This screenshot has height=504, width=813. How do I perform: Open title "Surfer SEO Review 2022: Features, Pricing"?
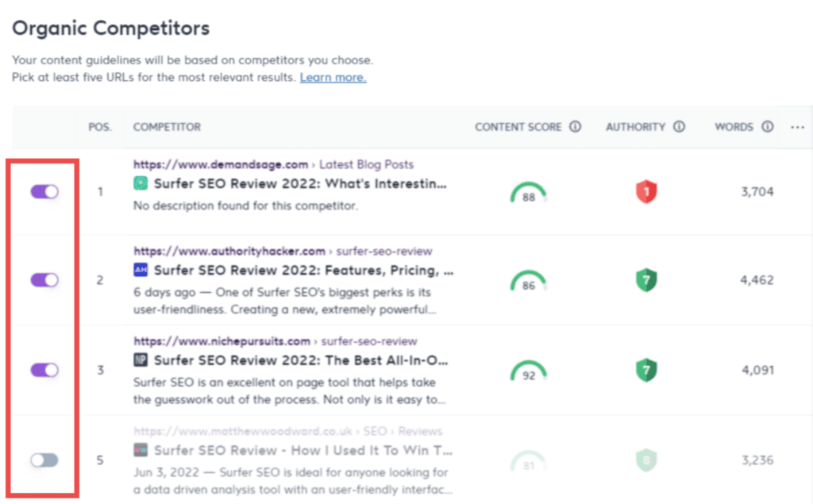pyautogui.click(x=304, y=270)
